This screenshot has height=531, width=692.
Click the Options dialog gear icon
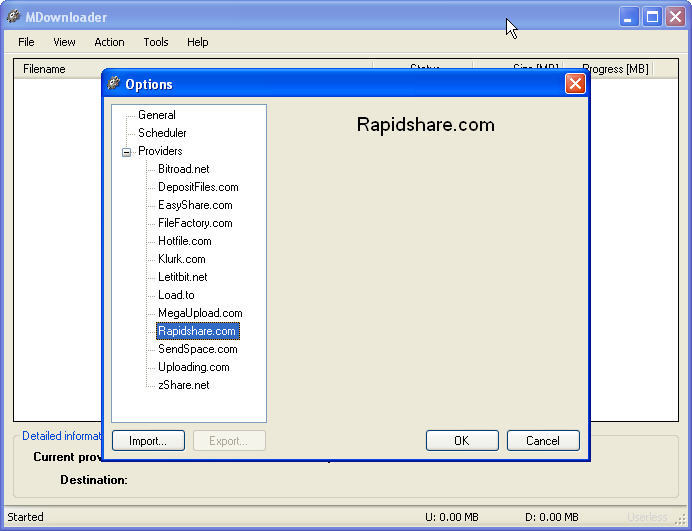pyautogui.click(x=113, y=83)
